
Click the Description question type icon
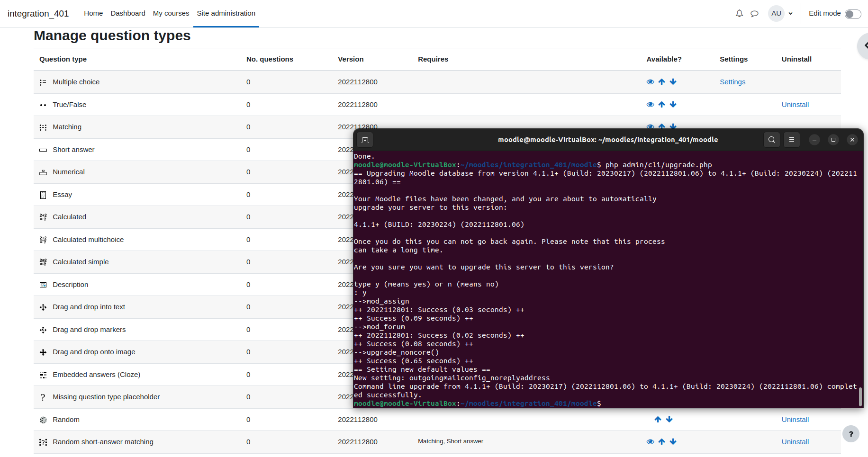(x=43, y=285)
